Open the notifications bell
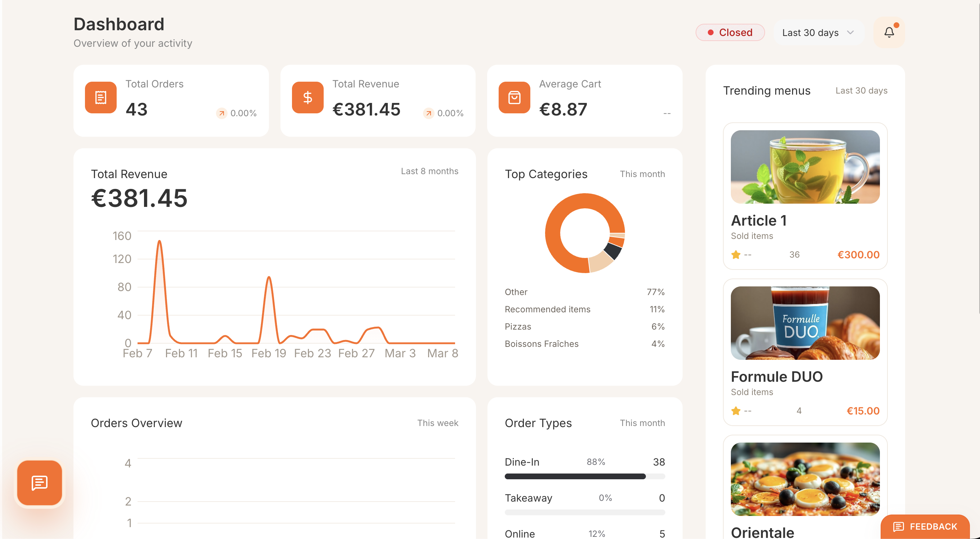The image size is (980, 539). (889, 33)
